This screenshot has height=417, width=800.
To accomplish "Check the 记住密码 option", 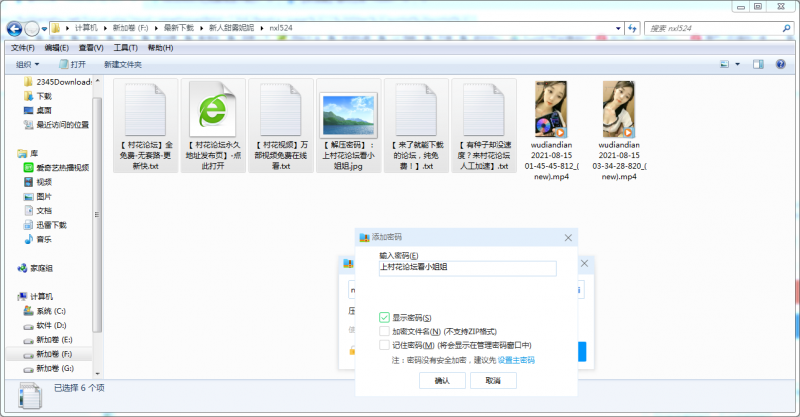I will pyautogui.click(x=384, y=345).
